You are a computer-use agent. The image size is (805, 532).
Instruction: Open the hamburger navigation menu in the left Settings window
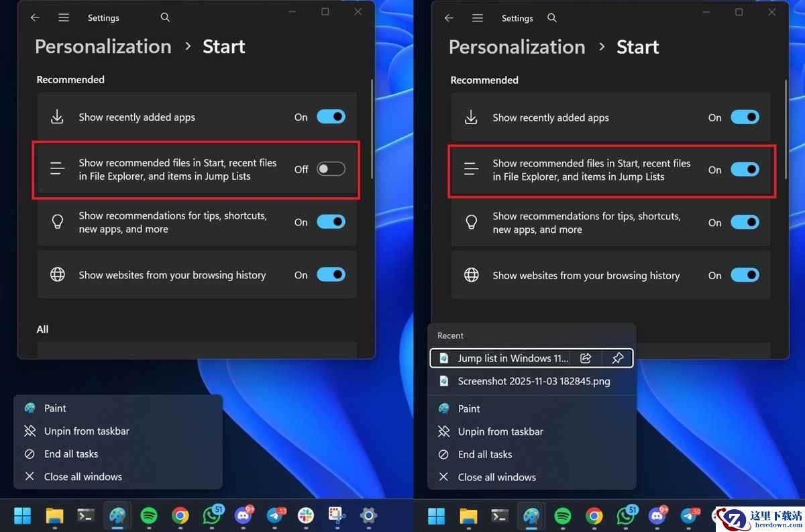point(64,18)
